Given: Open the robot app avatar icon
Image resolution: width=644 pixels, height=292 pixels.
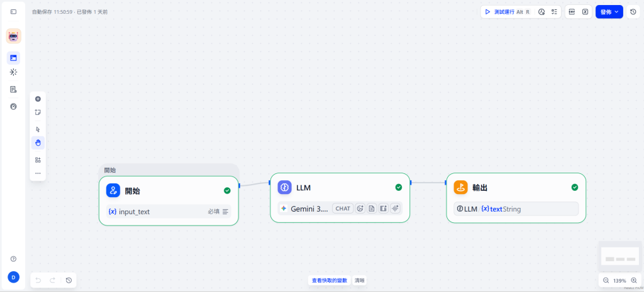Looking at the screenshot, I should coord(14,36).
